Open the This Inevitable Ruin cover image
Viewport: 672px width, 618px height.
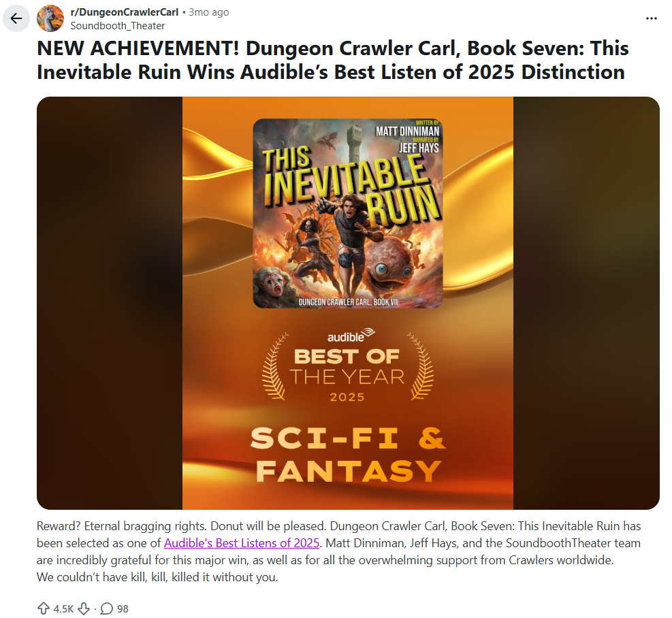click(x=347, y=213)
